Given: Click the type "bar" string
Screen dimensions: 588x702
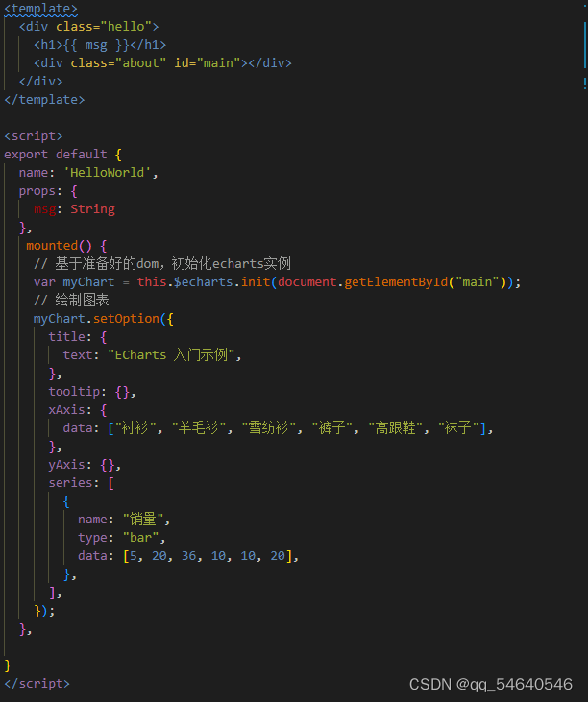Looking at the screenshot, I should (140, 538).
